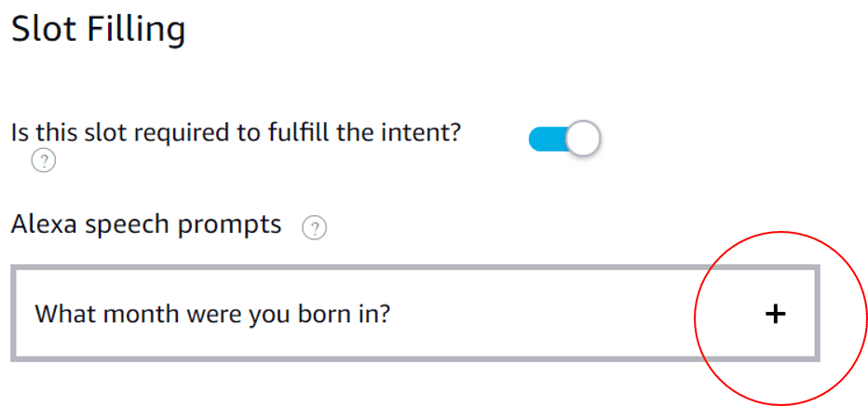Add the 'What month were you born in?' prompt
The width and height of the screenshot is (868, 406).
tap(775, 315)
